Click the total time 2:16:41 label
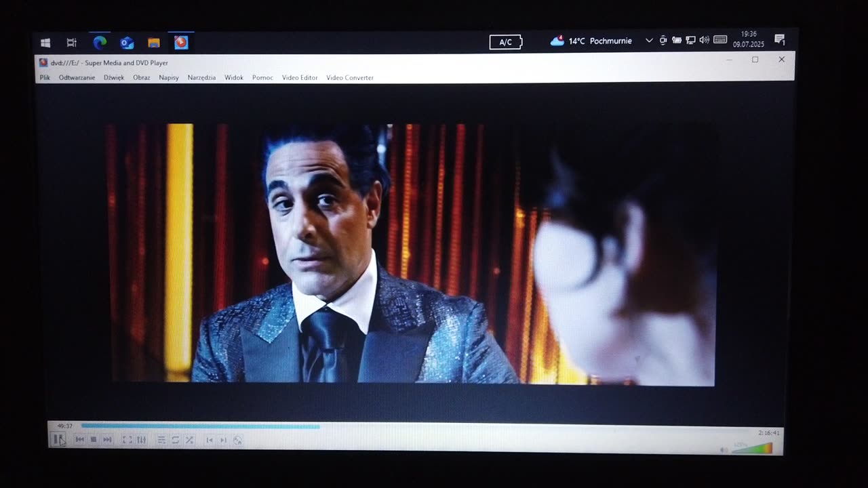Viewport: 868px width, 488px height. coord(768,432)
